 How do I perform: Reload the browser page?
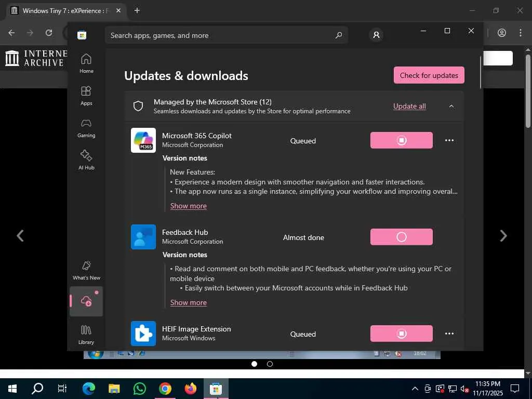click(49, 33)
